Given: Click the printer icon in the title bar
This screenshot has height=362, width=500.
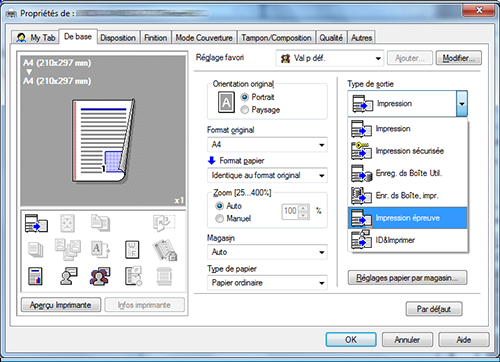Looking at the screenshot, I should point(11,14).
